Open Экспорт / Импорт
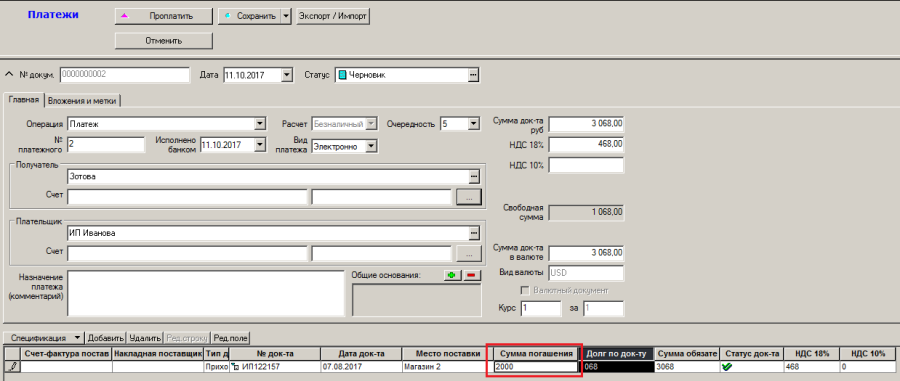Viewport: 900px width, 381px height. pyautogui.click(x=333, y=16)
